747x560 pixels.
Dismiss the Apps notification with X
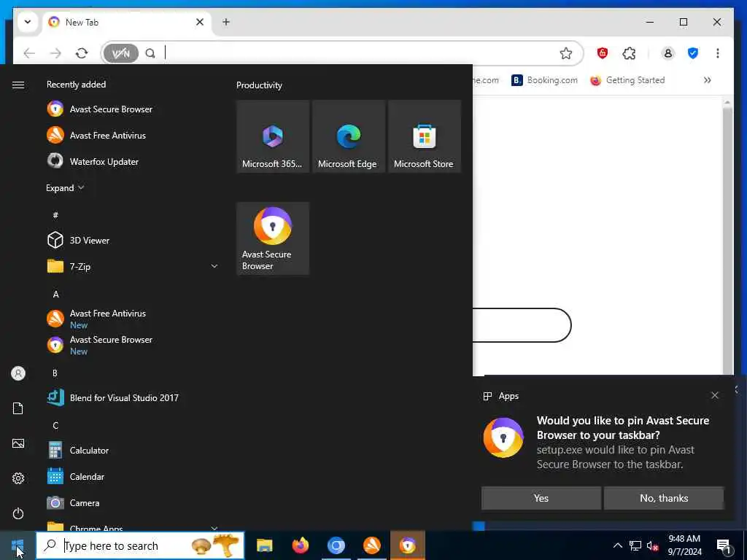tap(715, 395)
